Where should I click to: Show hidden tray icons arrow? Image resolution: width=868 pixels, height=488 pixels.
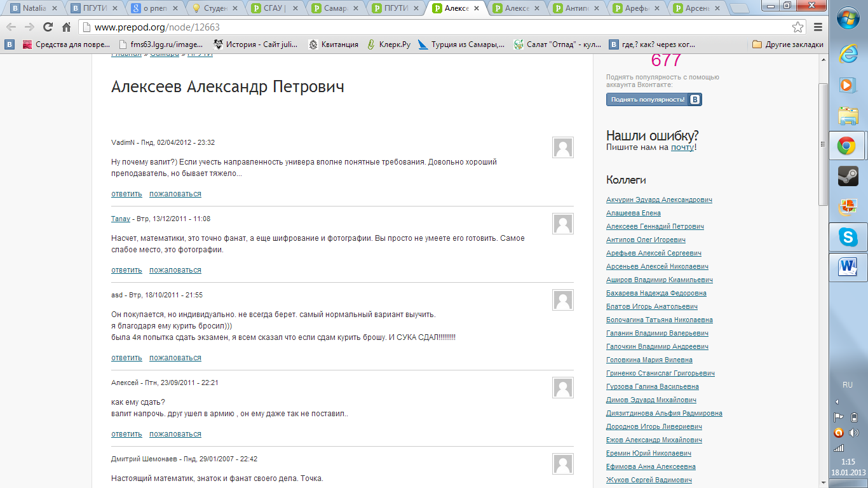837,402
